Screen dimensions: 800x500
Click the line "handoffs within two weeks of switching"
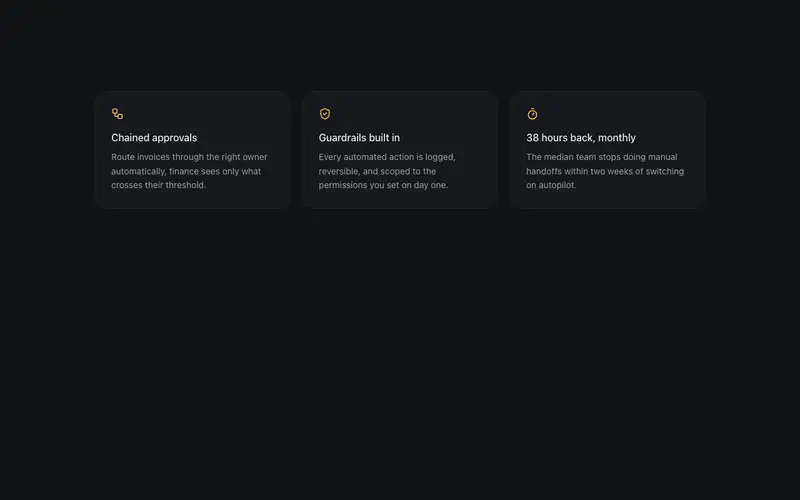[605, 171]
